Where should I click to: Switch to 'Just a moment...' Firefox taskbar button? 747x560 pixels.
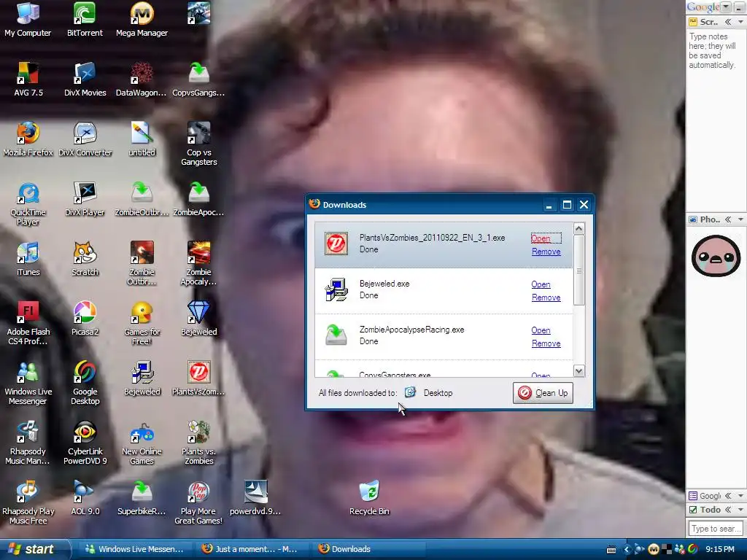250,549
